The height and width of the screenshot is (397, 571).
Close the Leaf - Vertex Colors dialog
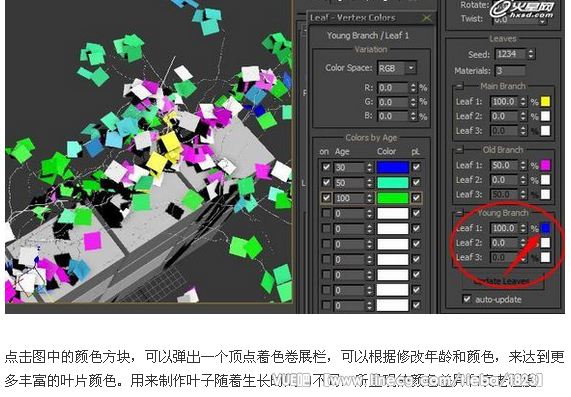pos(426,17)
